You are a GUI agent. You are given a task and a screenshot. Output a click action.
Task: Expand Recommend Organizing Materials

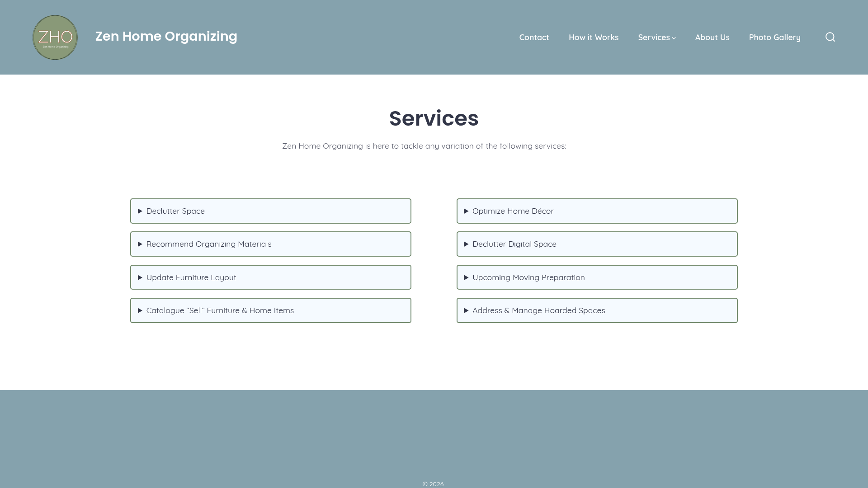tap(271, 244)
